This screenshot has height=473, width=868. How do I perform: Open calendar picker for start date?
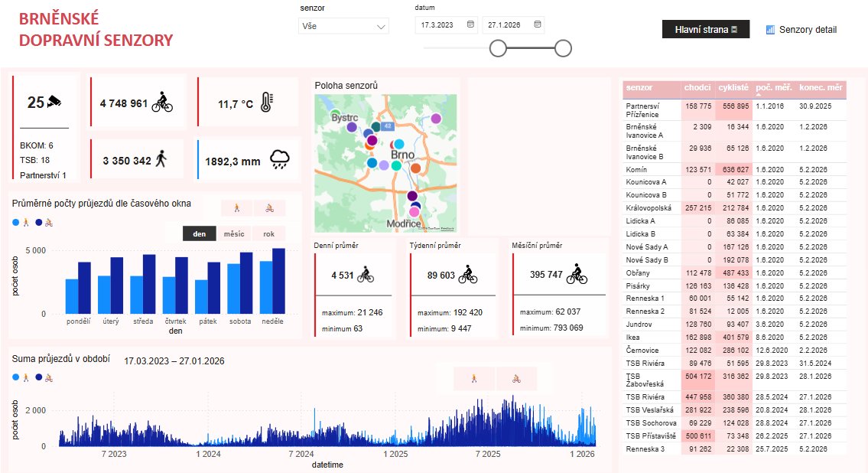pyautogui.click(x=470, y=24)
